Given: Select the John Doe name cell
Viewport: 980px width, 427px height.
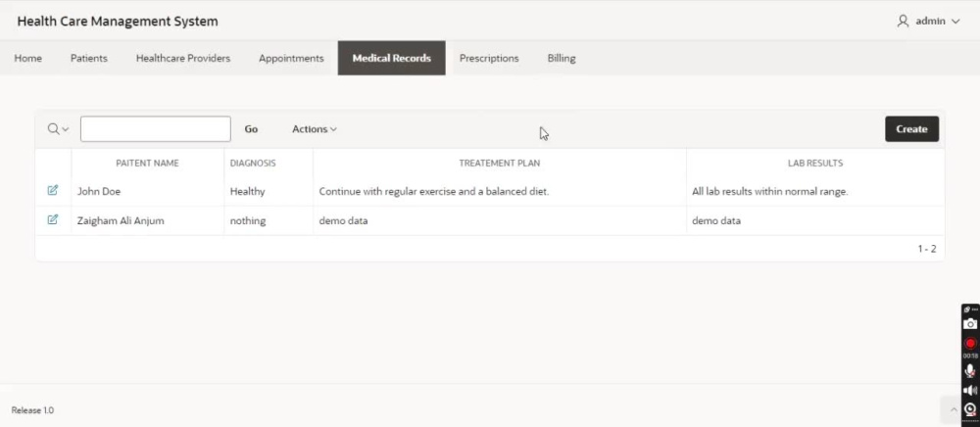Looking at the screenshot, I should pos(148,192).
